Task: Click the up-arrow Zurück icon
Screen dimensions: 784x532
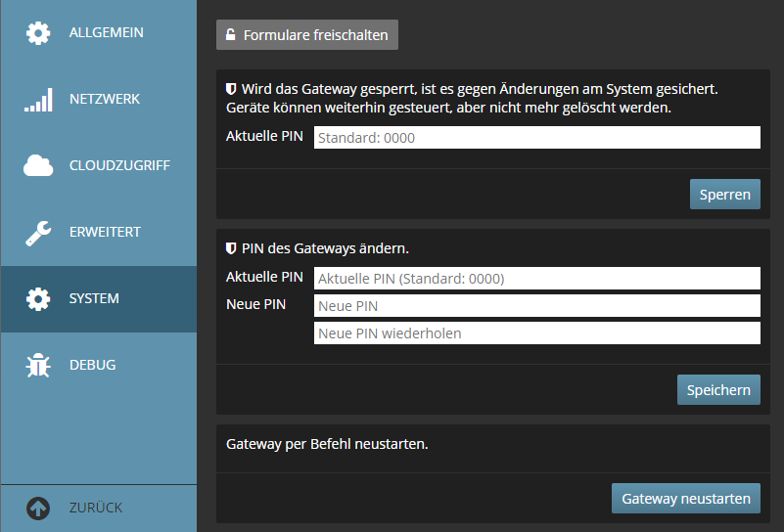Action: click(x=38, y=509)
